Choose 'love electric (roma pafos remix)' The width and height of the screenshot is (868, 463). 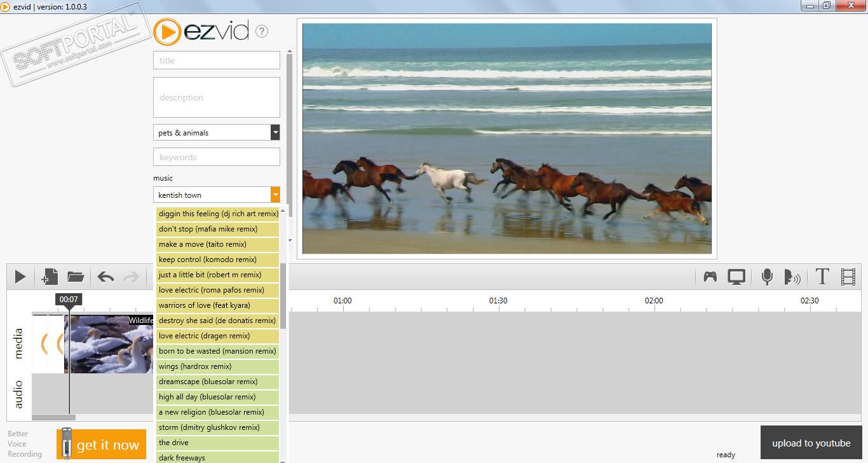pos(218,290)
